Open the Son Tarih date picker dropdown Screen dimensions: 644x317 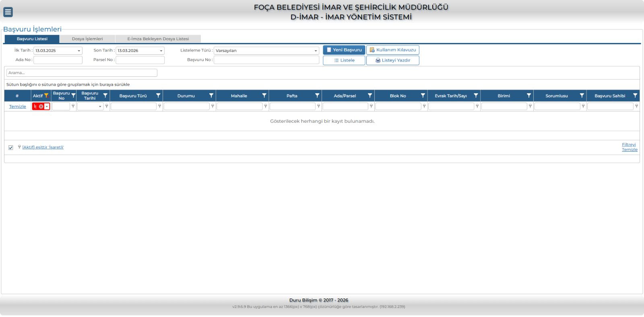click(161, 51)
